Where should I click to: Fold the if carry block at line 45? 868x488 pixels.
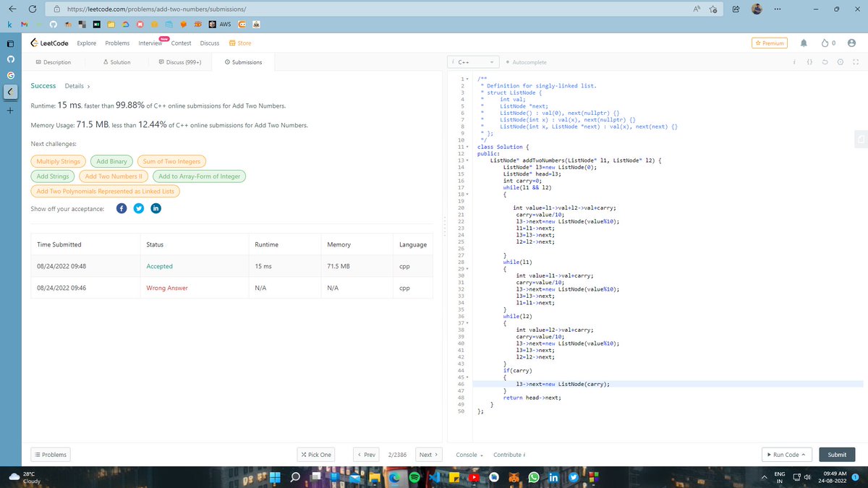[467, 377]
